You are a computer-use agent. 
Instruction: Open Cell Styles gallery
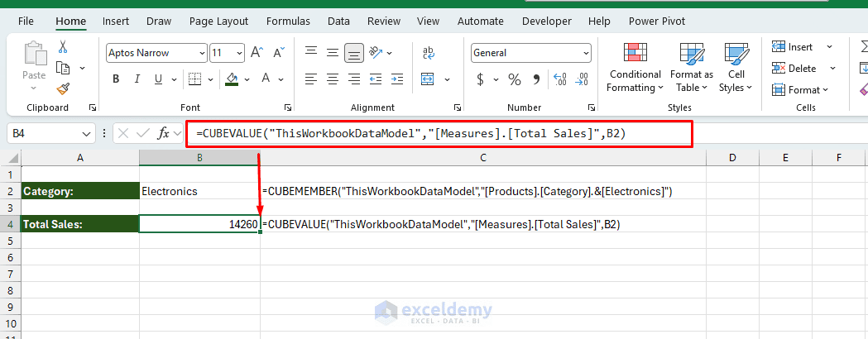[x=736, y=67]
